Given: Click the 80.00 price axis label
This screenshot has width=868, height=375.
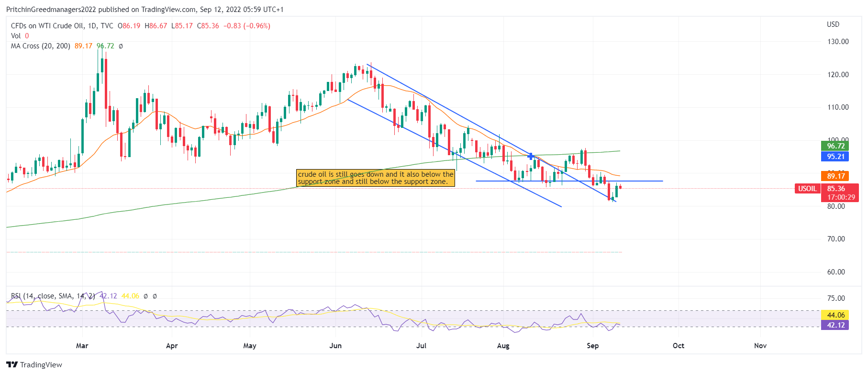Looking at the screenshot, I should click(836, 206).
